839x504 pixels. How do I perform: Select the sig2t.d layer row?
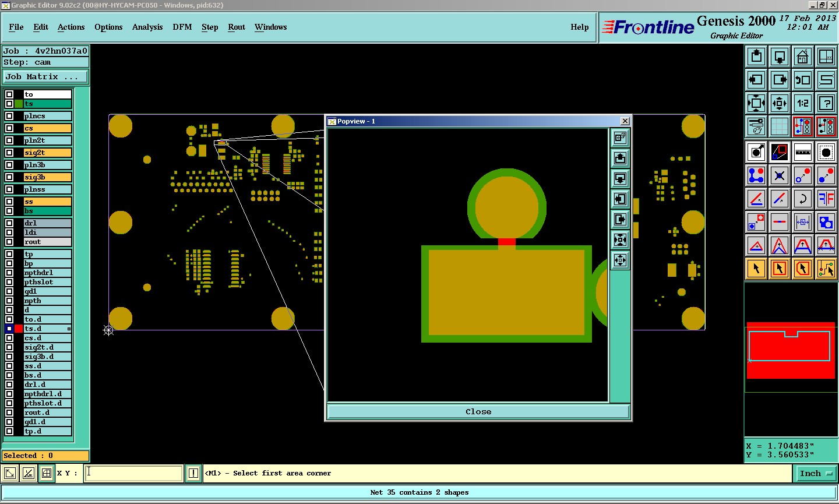coord(48,347)
